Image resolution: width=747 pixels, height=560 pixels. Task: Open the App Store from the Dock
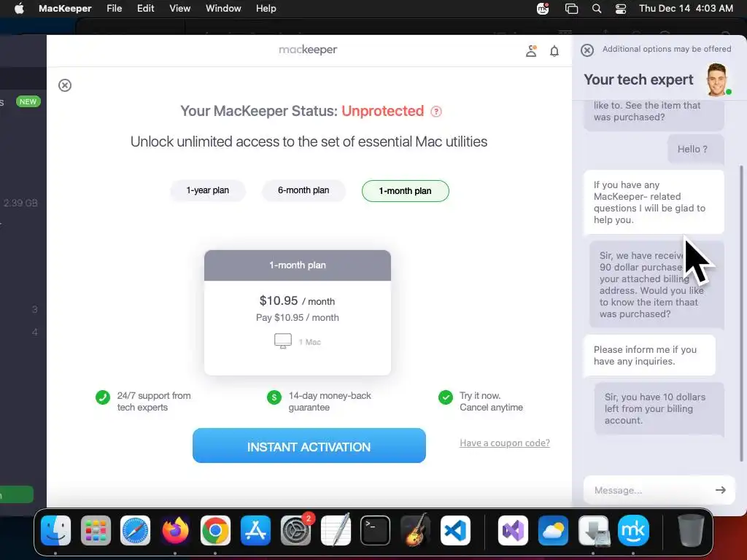255,530
